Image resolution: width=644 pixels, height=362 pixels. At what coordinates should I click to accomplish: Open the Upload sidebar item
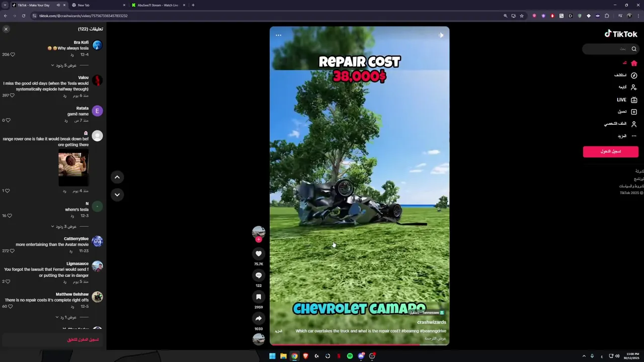[x=627, y=112]
